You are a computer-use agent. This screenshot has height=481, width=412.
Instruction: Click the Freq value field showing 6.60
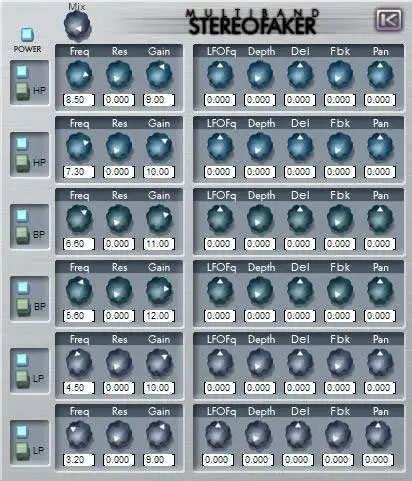(79, 244)
